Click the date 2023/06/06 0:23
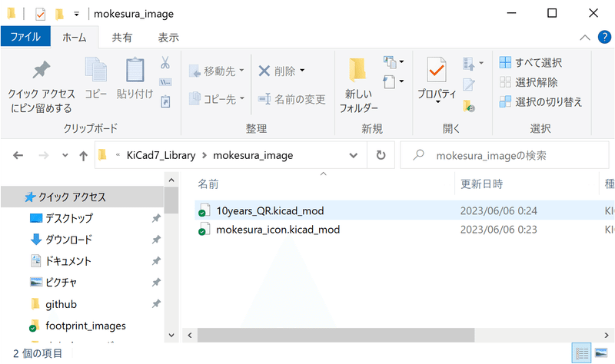The height and width of the screenshot is (364, 615). point(498,230)
